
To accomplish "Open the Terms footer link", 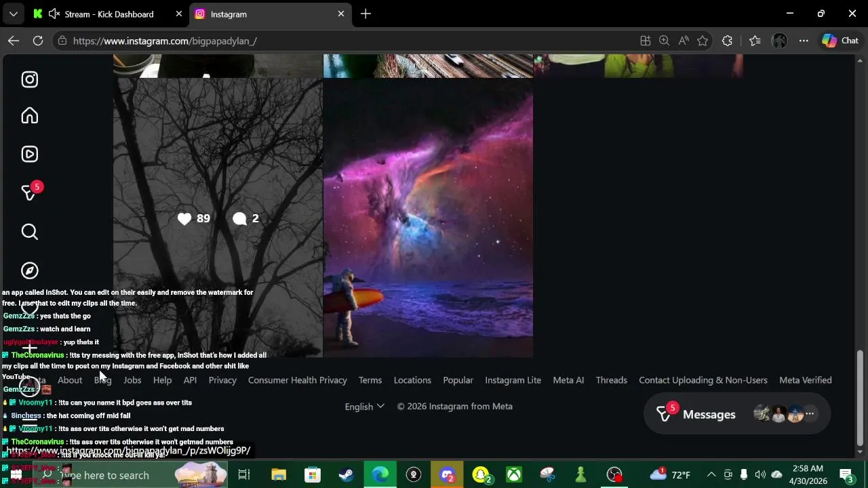I will point(370,380).
